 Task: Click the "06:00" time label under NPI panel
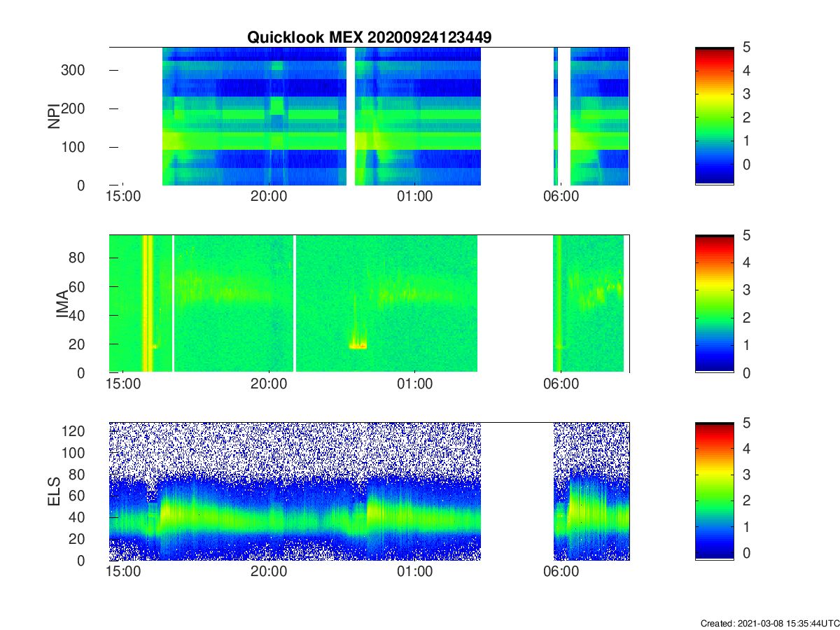tap(561, 197)
